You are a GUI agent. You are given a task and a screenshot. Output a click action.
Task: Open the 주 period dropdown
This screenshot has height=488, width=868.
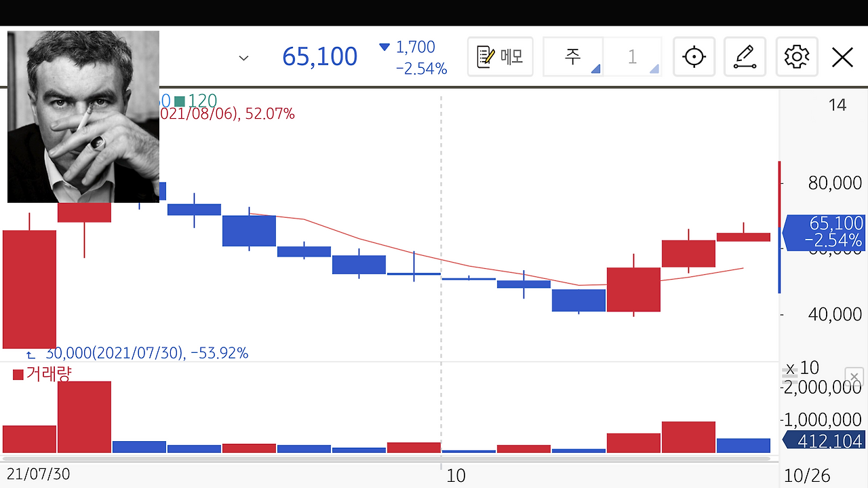click(573, 56)
